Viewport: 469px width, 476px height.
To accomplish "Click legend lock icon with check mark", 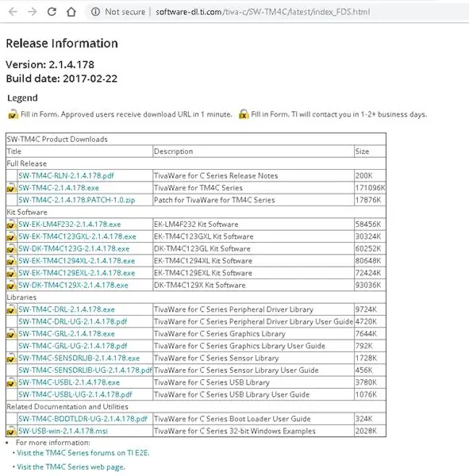I will click(13, 114).
